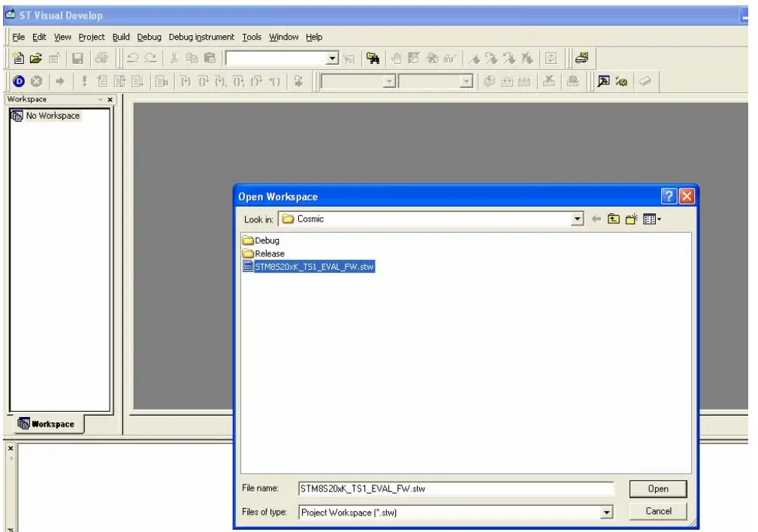
Task: Click the hammer-on-window tool icon
Action: tap(603, 81)
